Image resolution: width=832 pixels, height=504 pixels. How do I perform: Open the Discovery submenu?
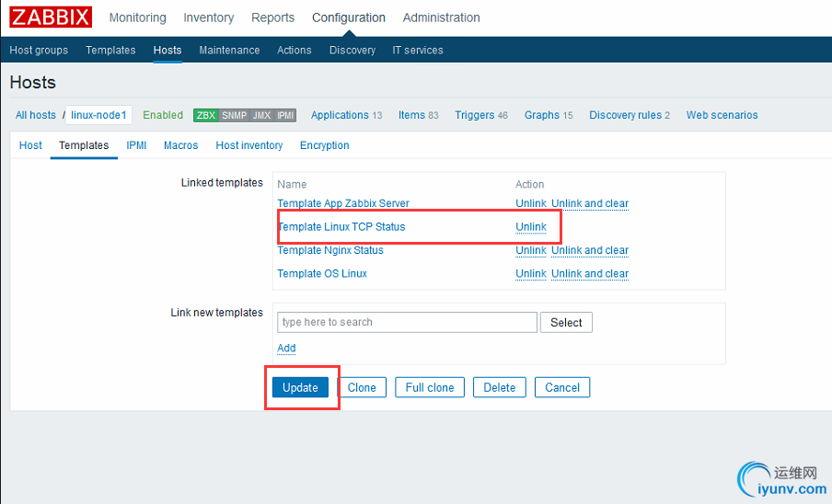pyautogui.click(x=352, y=50)
